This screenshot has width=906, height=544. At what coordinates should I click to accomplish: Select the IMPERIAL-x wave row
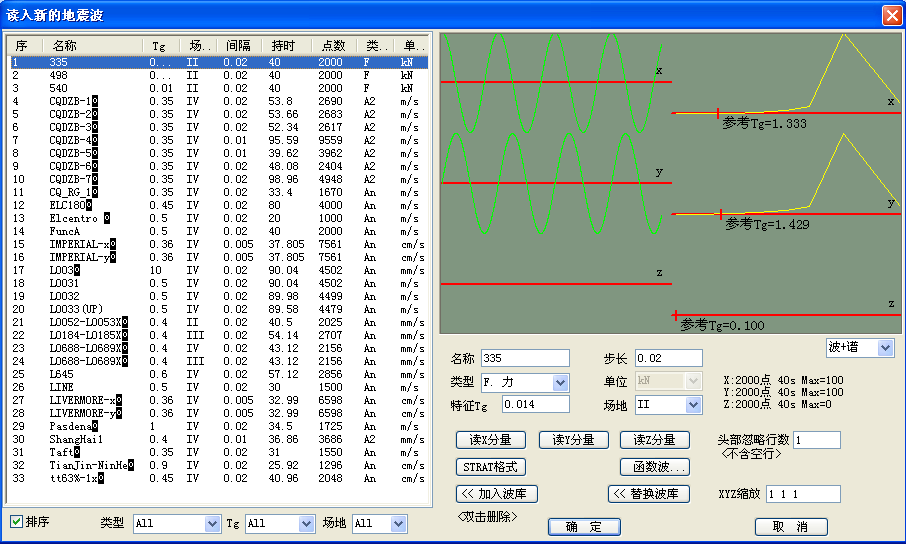pyautogui.click(x=219, y=244)
